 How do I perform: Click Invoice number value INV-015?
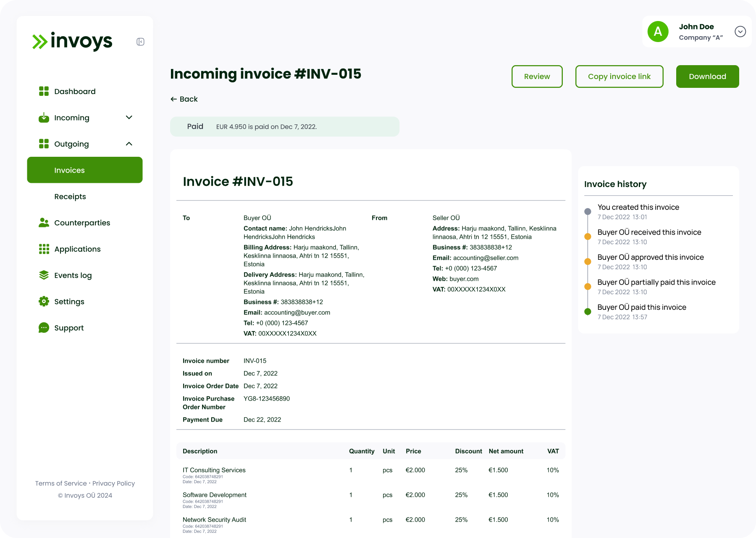(x=255, y=361)
